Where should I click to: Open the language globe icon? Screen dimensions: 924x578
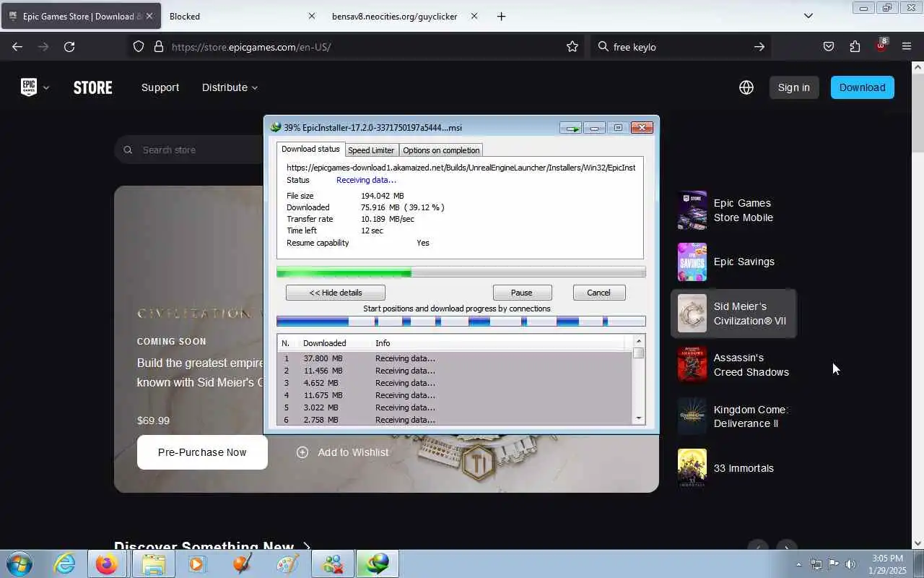tap(746, 87)
